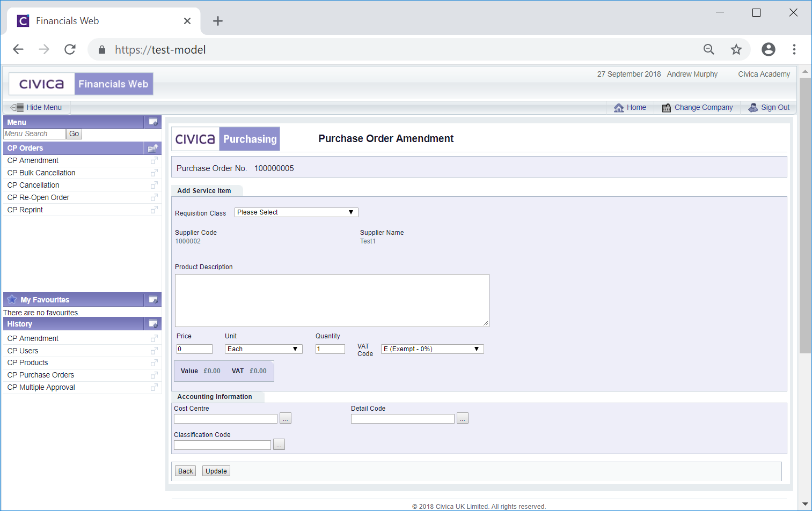This screenshot has width=812, height=511.
Task: Click the Price input field
Action: point(194,349)
